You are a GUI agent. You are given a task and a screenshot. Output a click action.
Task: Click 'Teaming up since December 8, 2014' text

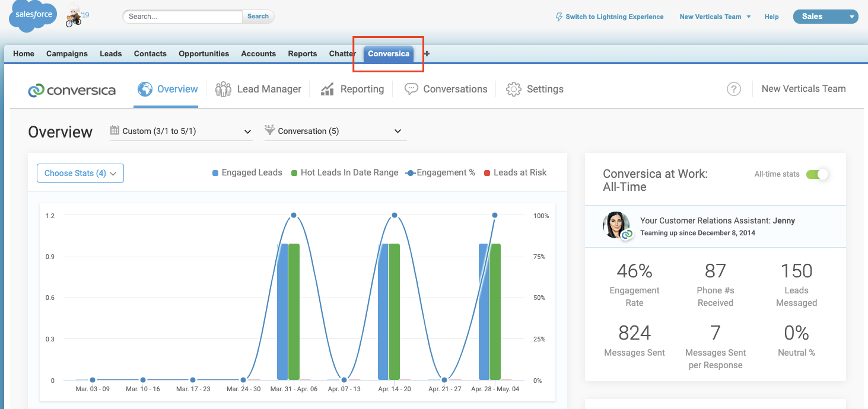[x=698, y=233]
